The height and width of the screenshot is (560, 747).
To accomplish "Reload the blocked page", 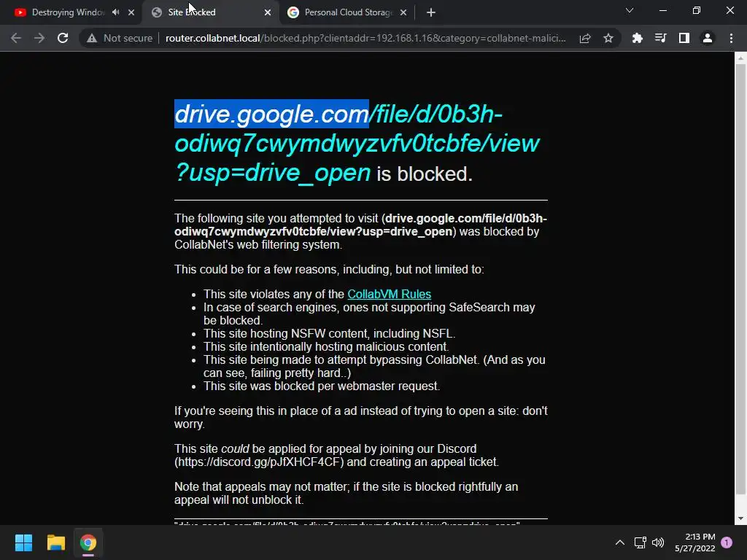I will [x=63, y=38].
